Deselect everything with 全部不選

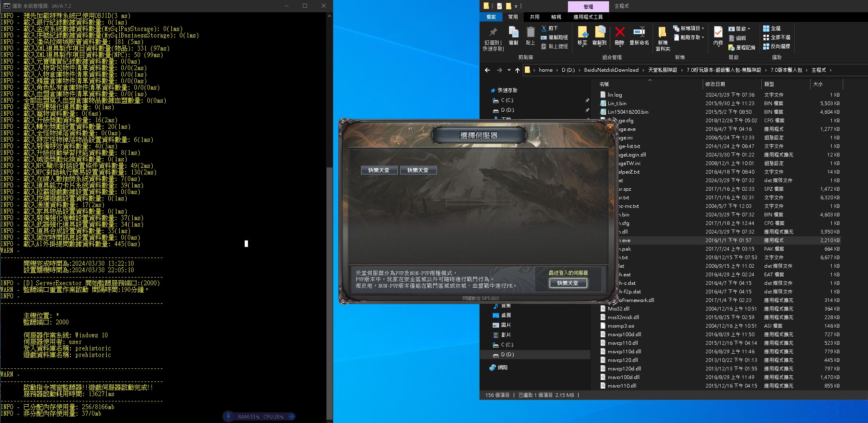(x=777, y=37)
